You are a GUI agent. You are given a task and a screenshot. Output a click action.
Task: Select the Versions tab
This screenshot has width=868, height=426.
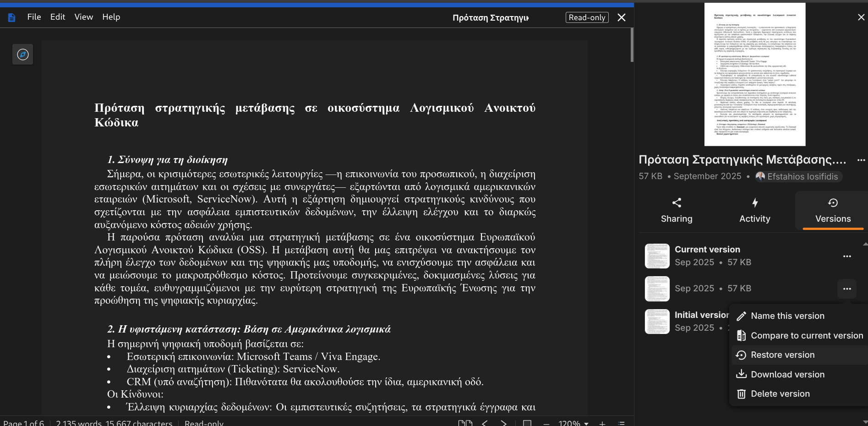point(833,211)
